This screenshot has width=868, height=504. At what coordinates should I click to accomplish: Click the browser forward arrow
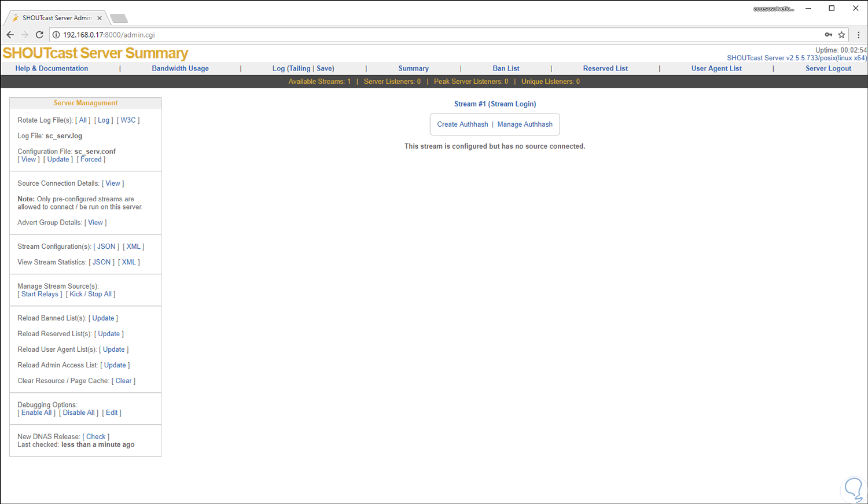(24, 35)
